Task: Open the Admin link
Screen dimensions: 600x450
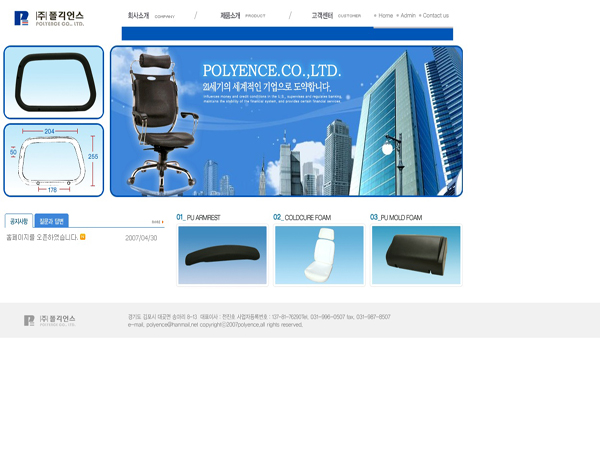Action: [x=406, y=16]
